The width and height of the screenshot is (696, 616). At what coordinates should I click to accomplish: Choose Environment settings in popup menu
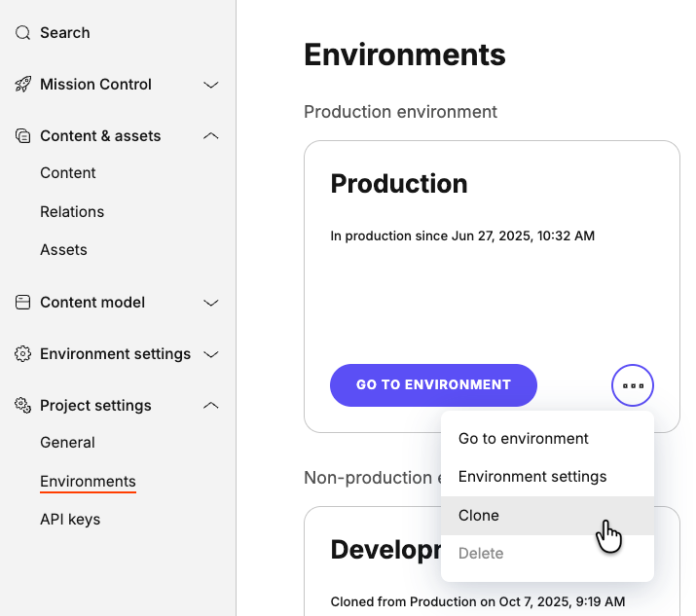click(547, 477)
